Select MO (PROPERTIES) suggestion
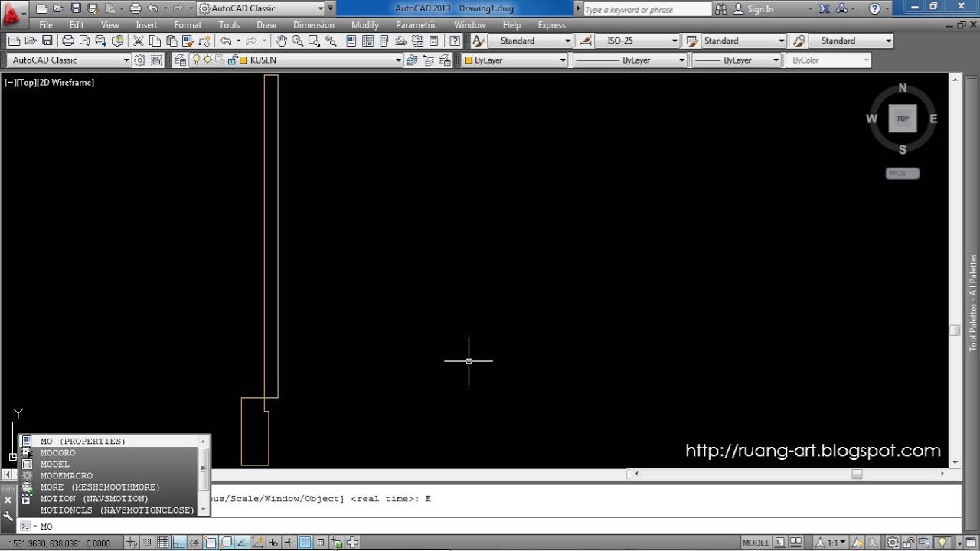The height and width of the screenshot is (551, 980). tap(109, 441)
